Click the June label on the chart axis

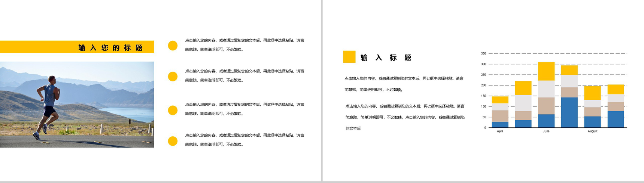pos(546,131)
